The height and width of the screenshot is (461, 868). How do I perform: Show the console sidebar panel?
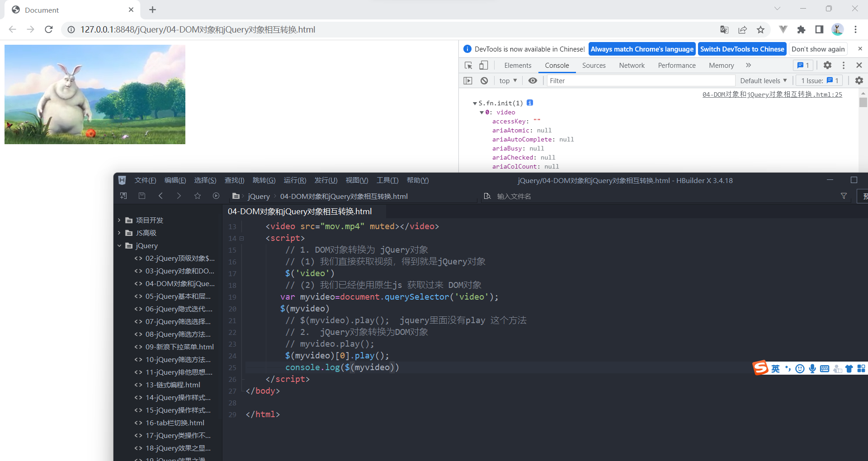point(468,80)
